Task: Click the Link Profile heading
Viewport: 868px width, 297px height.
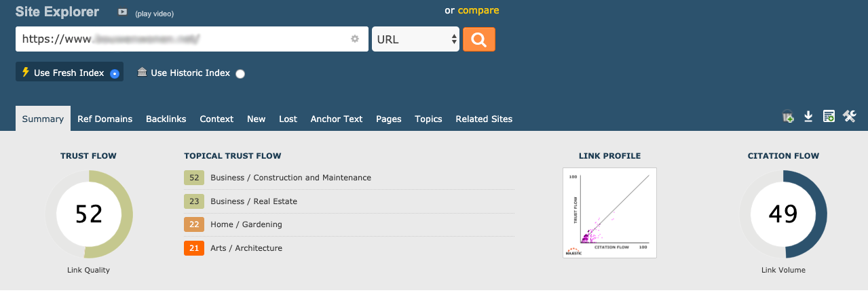Action: [610, 156]
